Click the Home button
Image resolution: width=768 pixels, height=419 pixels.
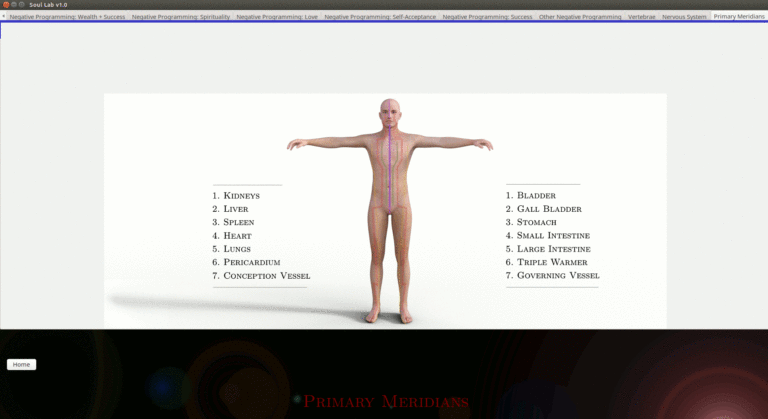pos(22,365)
